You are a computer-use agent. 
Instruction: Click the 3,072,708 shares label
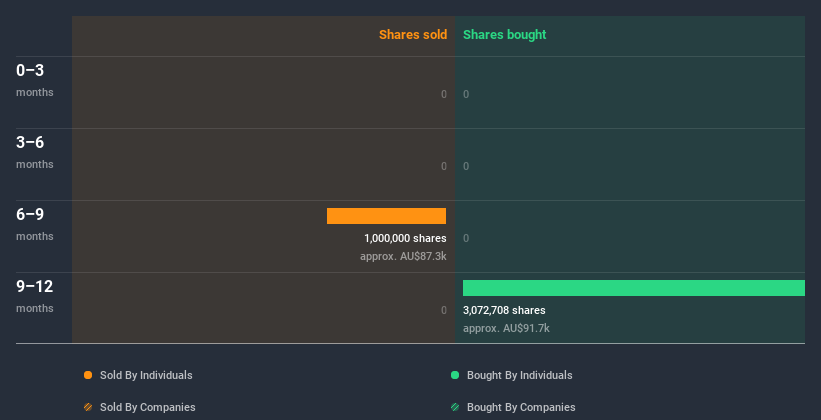504,310
